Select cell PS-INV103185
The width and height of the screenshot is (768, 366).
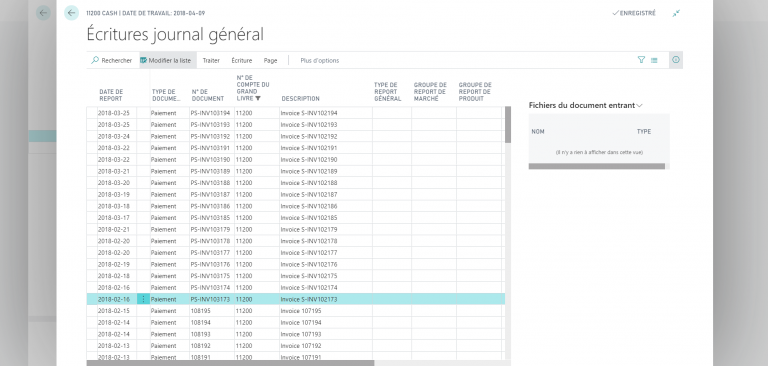pyautogui.click(x=212, y=218)
